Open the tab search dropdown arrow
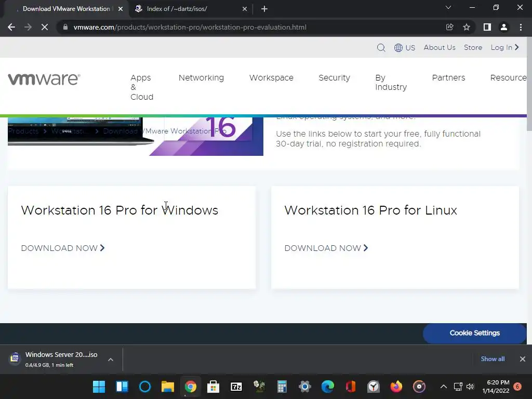 pyautogui.click(x=448, y=7)
